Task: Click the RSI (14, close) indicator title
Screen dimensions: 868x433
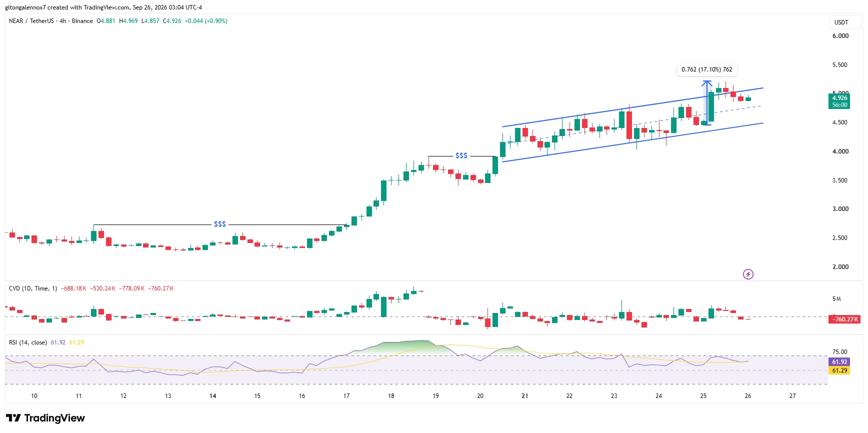Action: point(28,342)
